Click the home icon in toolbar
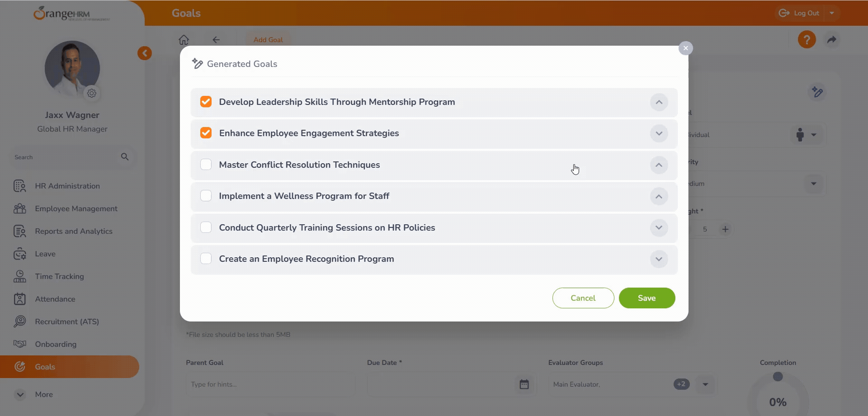The height and width of the screenshot is (416, 868). pyautogui.click(x=184, y=40)
